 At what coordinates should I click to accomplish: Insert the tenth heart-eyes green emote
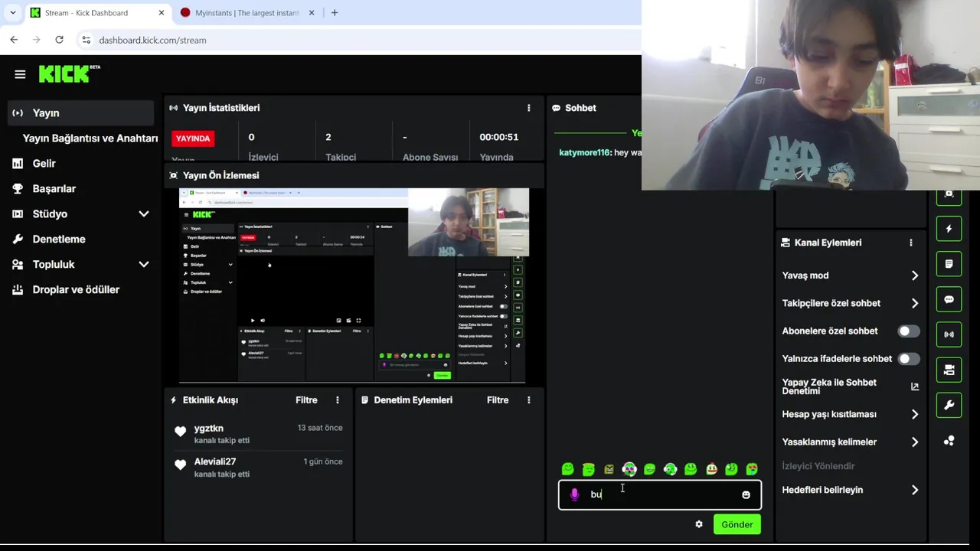[752, 469]
